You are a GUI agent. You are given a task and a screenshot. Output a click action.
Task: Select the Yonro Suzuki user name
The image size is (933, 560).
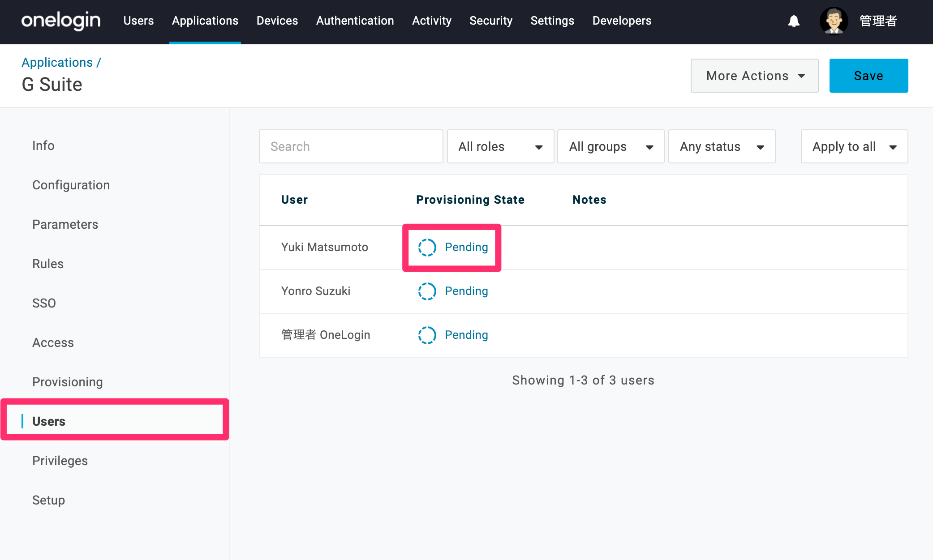point(316,291)
